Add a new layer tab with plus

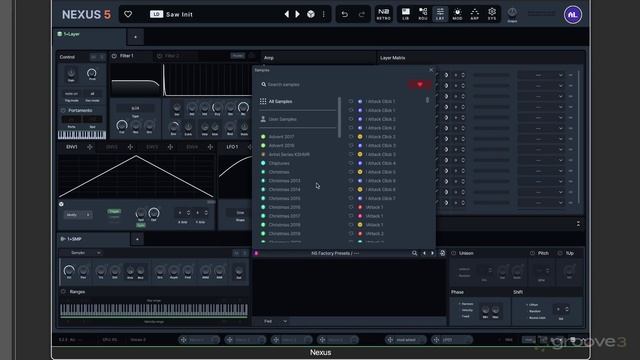pos(136,37)
